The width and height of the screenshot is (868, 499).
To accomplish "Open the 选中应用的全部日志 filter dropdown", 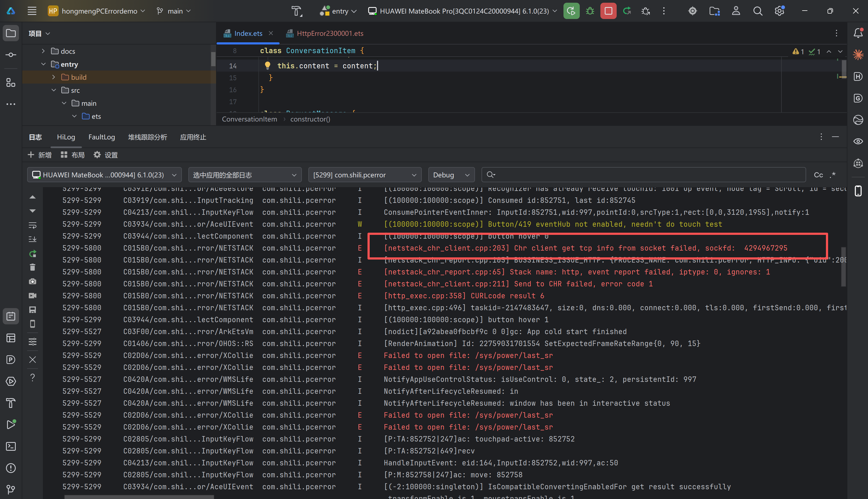I will click(x=245, y=175).
